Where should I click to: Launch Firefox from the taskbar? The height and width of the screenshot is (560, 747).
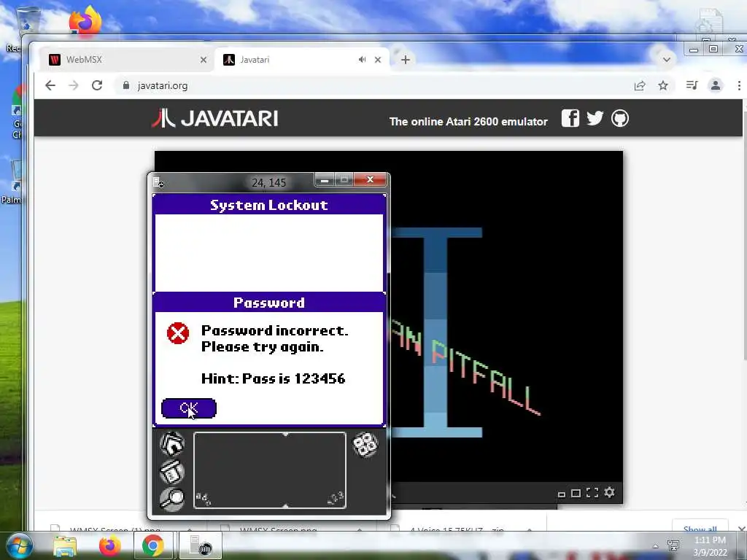click(x=109, y=545)
